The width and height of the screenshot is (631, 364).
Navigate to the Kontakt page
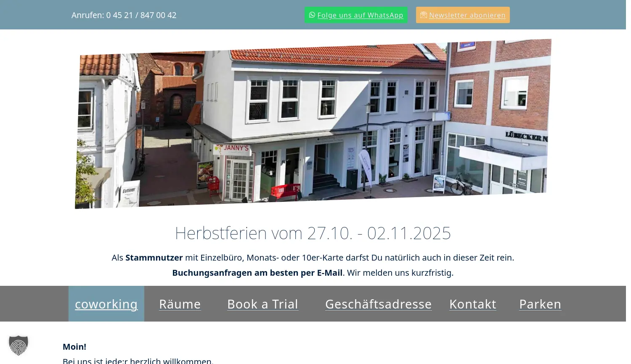(472, 304)
